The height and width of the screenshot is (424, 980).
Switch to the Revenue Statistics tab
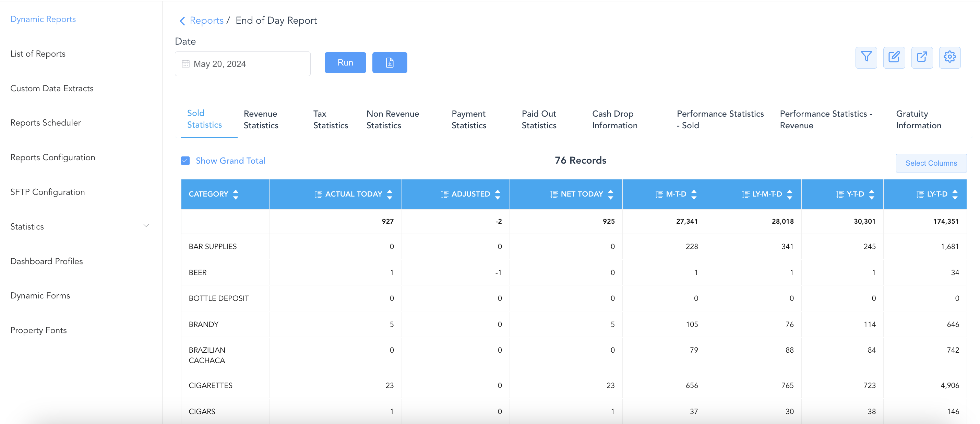coord(261,119)
